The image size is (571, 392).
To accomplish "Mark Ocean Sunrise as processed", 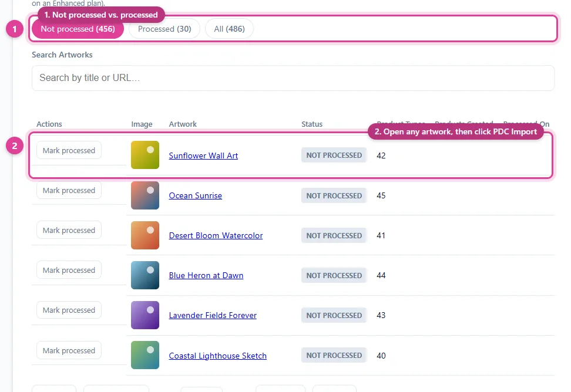I will pos(69,191).
